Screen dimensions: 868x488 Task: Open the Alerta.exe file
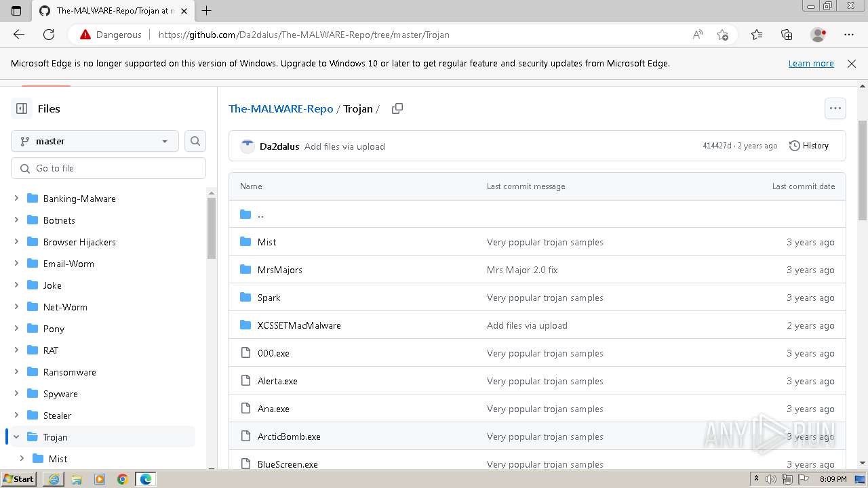click(x=277, y=381)
